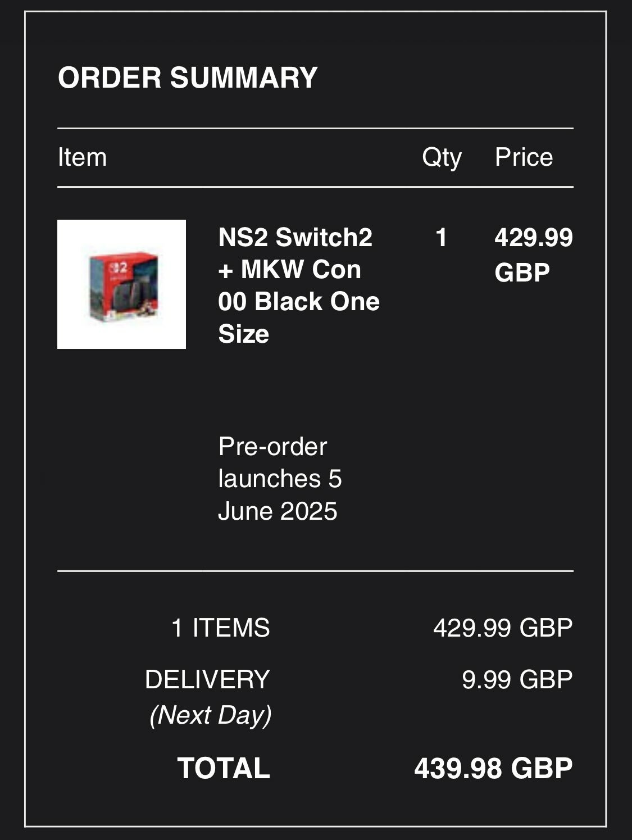Select the Qty column header
Image resolution: width=632 pixels, height=840 pixels.
pyautogui.click(x=442, y=158)
